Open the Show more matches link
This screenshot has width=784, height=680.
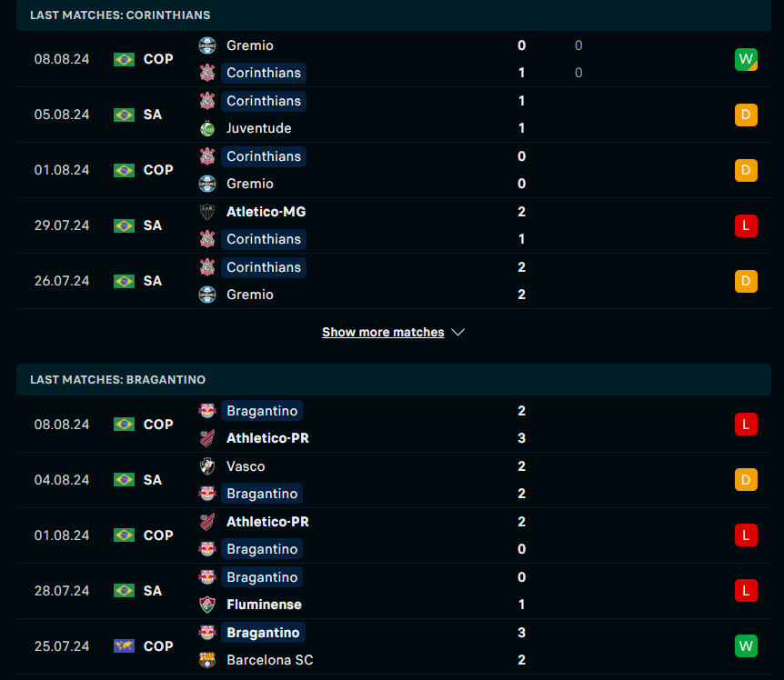383,333
